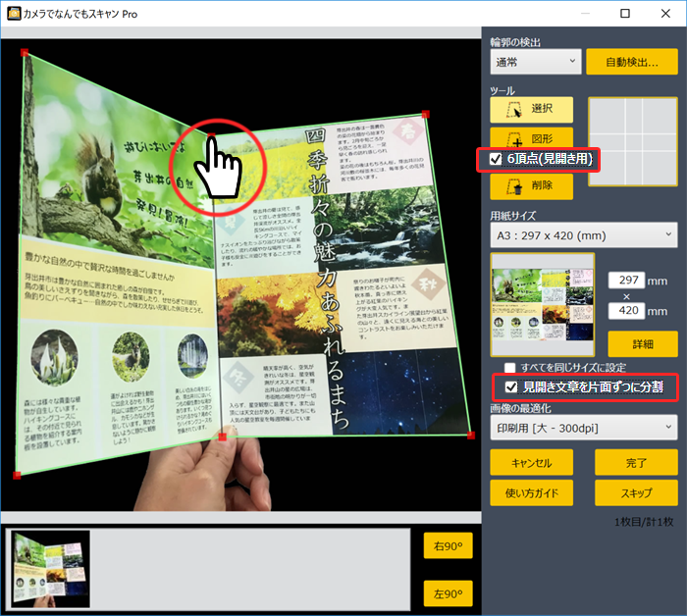
Task: Open the 輪郭の検出 mode dropdown
Action: coord(535,62)
